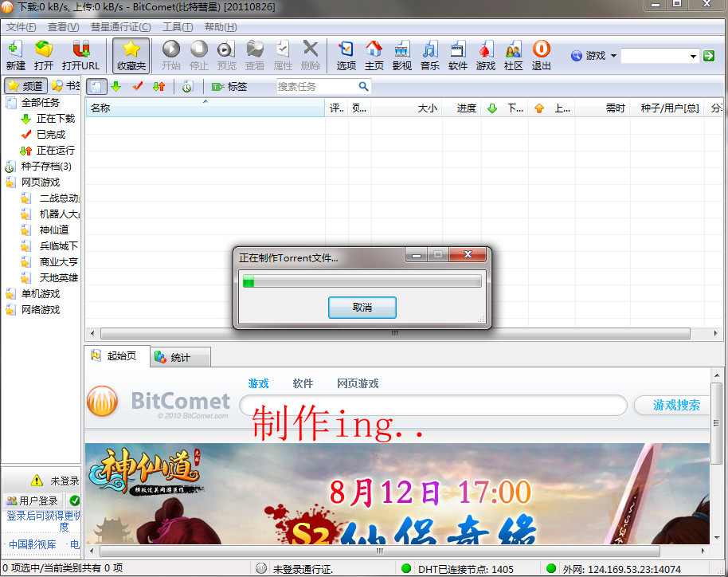
Task: Click the 软件 (Software) toolbar icon
Action: coord(457,55)
